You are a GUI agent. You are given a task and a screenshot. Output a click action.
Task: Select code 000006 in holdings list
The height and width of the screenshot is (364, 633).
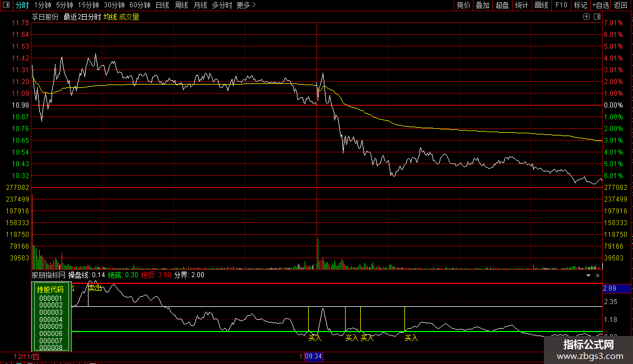coord(51,334)
